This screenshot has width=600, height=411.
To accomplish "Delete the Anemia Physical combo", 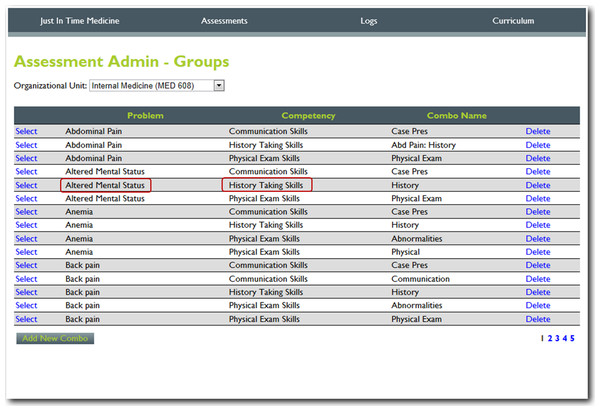I will coord(538,252).
